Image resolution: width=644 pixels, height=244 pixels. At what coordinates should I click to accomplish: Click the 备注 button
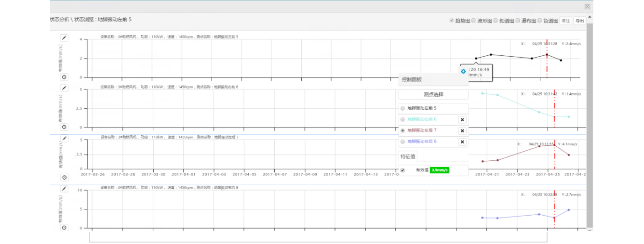point(566,21)
